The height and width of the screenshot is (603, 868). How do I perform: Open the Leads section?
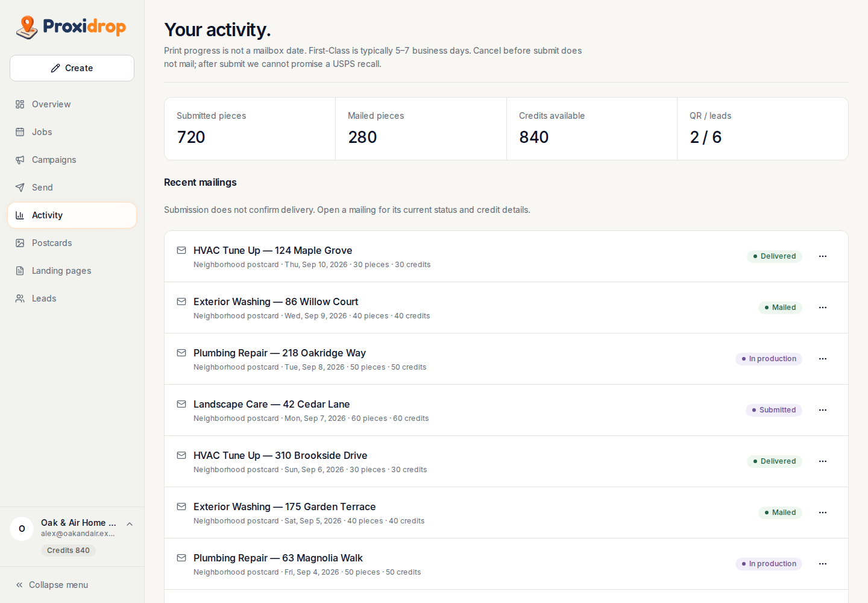click(x=72, y=298)
